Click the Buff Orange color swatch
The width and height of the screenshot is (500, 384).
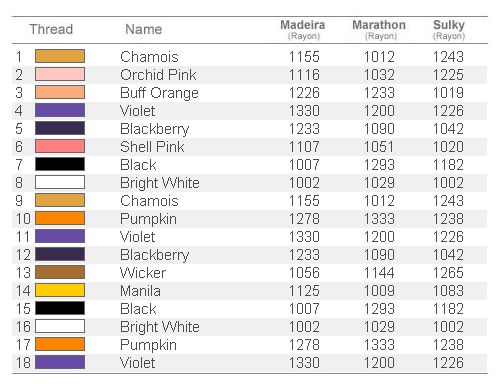click(x=60, y=92)
